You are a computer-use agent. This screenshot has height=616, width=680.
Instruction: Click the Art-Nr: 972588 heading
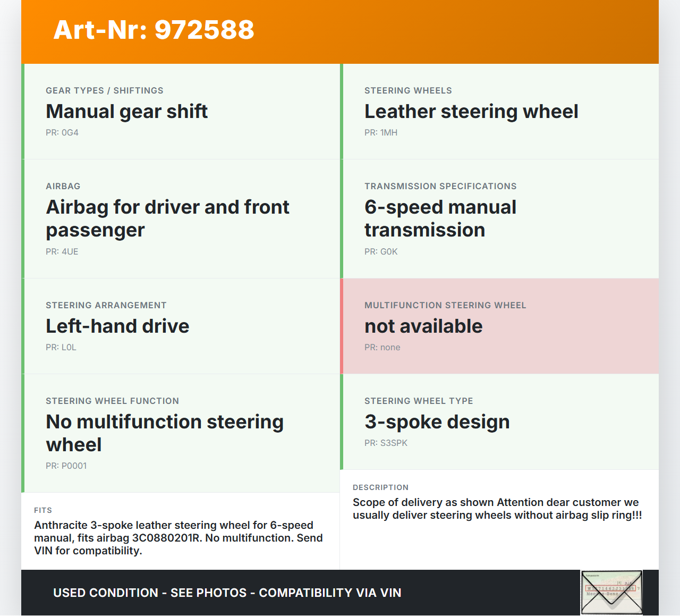(154, 30)
